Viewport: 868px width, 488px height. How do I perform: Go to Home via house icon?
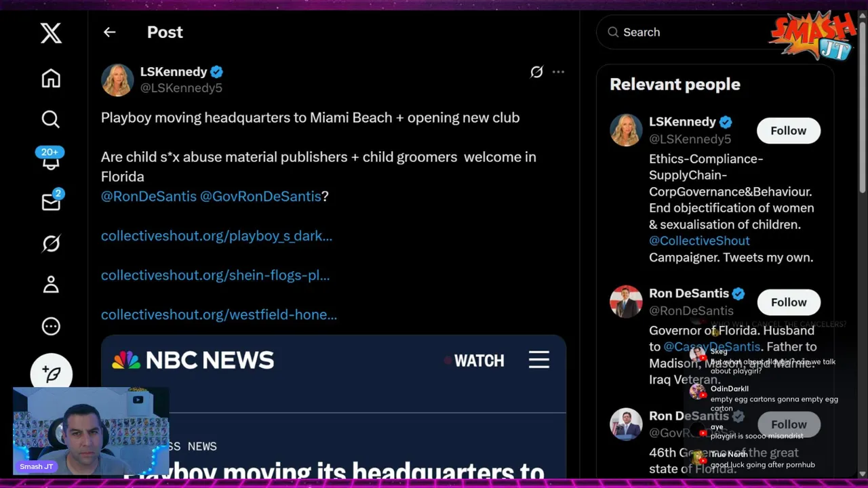pyautogui.click(x=51, y=79)
